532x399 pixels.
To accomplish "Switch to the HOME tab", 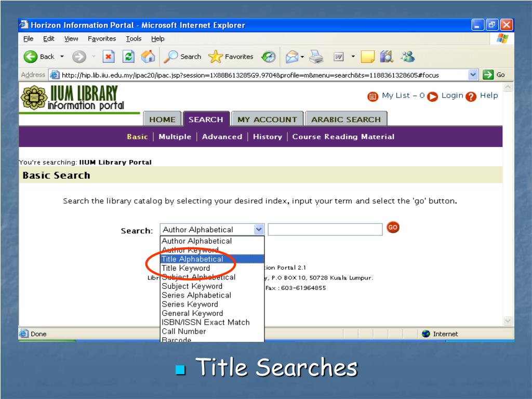I will [x=162, y=119].
